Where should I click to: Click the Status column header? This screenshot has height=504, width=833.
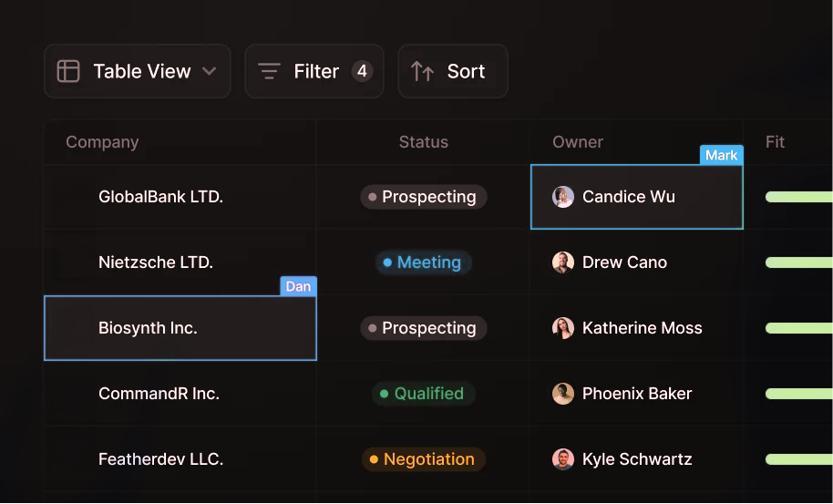point(424,142)
